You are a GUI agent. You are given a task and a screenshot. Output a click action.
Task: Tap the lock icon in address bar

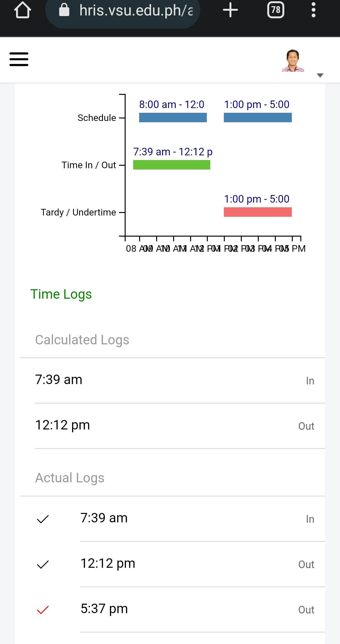(x=64, y=10)
